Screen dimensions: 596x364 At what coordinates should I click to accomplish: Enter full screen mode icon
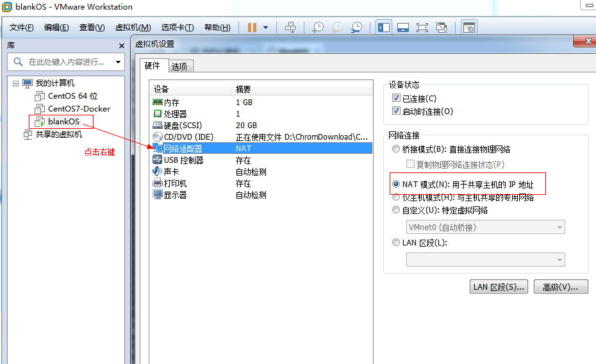pyautogui.click(x=422, y=28)
